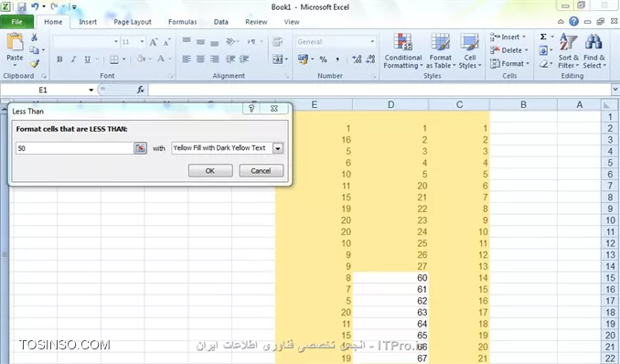Increase font size with Grow Font
620x364 pixels.
[x=154, y=42]
